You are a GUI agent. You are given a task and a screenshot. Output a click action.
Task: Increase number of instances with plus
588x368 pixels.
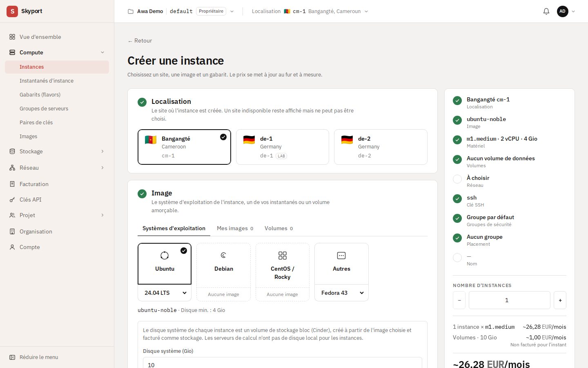pyautogui.click(x=560, y=300)
